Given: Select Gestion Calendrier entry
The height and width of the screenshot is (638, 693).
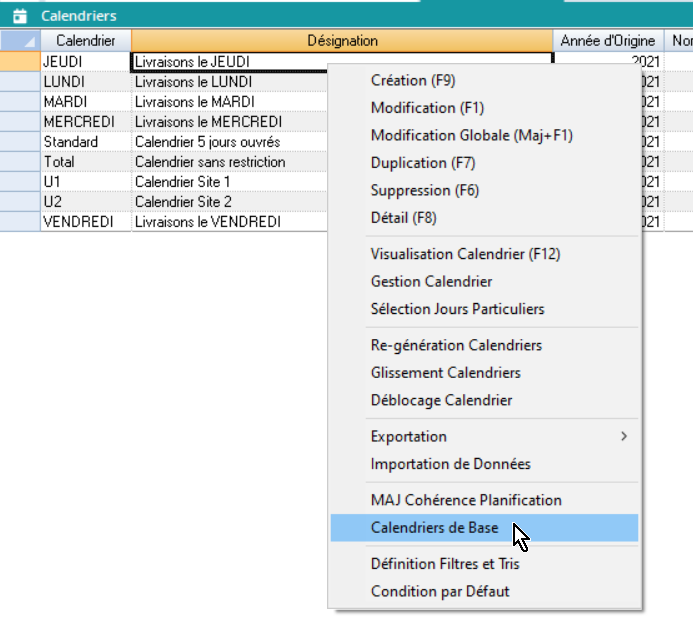Looking at the screenshot, I should click(x=431, y=282).
